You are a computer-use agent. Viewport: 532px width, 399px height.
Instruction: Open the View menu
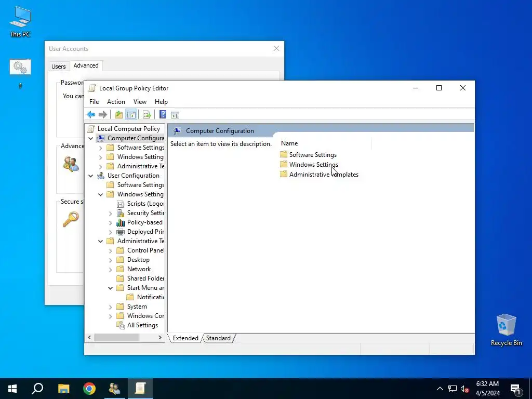[140, 102]
